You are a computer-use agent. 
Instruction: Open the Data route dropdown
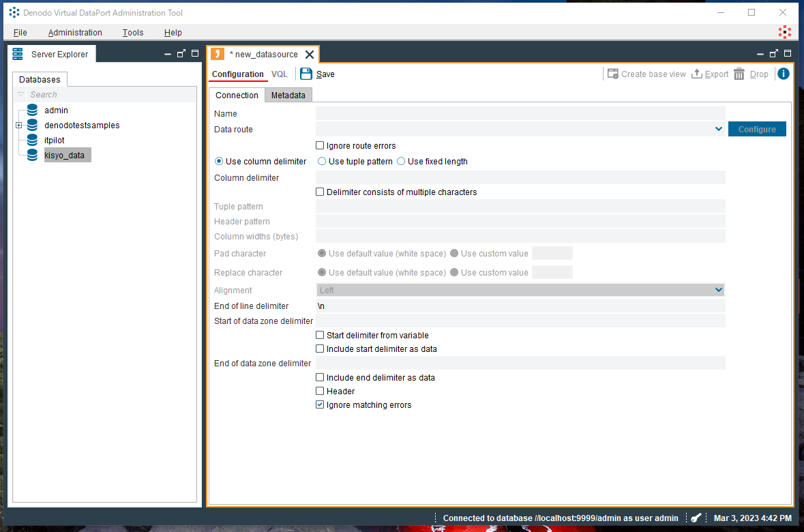coord(718,130)
